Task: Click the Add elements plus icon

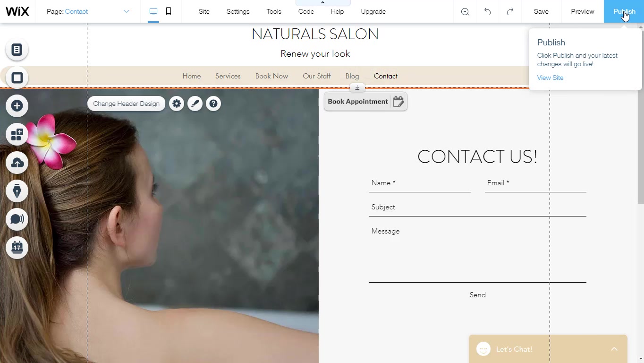Action: click(17, 106)
